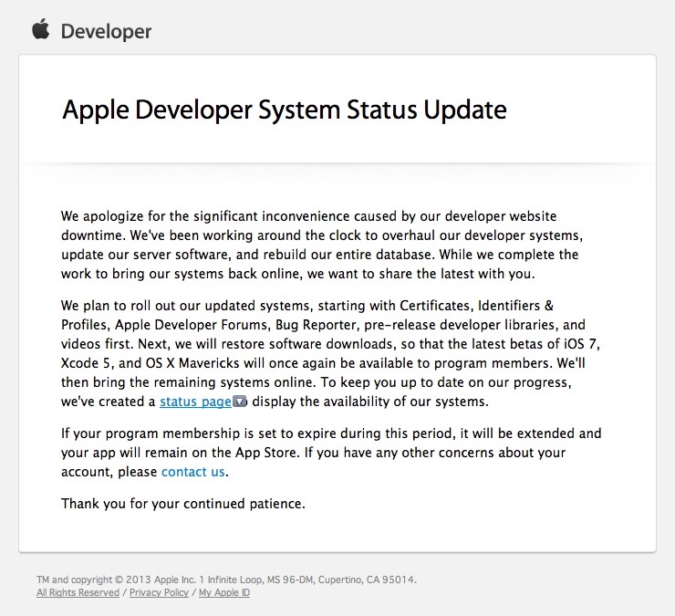Screen dimensions: 675x616
Task: Click the Apple Developer System Status Update heading
Action: click(284, 110)
